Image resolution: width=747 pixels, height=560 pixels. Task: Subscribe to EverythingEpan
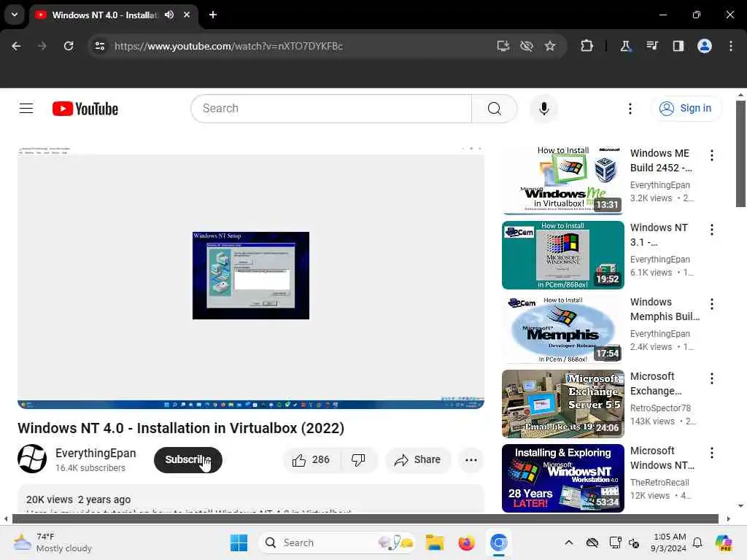(x=187, y=460)
